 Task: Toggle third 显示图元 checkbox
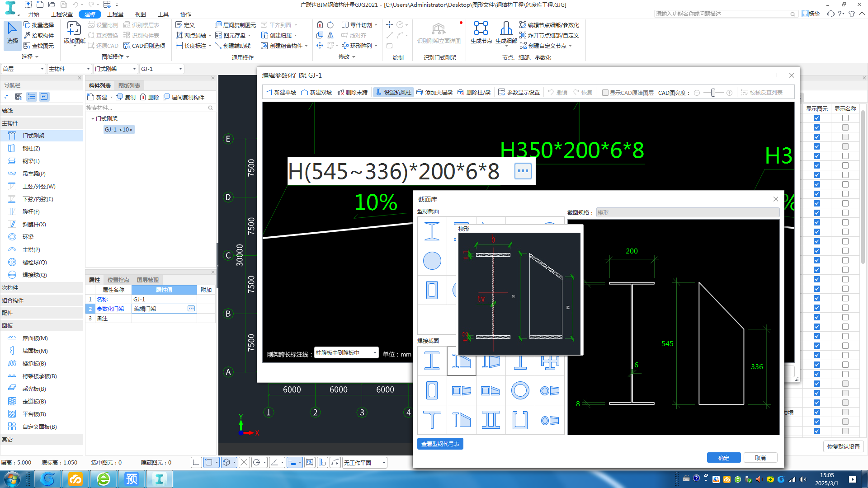(816, 137)
